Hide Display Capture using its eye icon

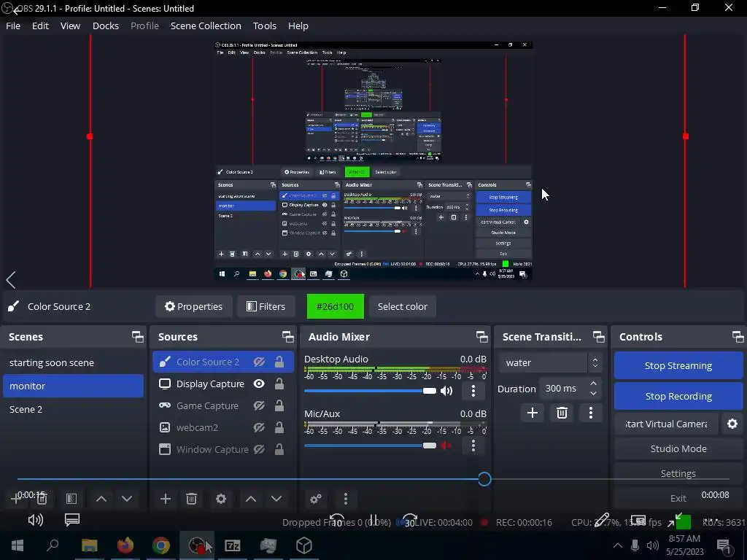point(259,384)
